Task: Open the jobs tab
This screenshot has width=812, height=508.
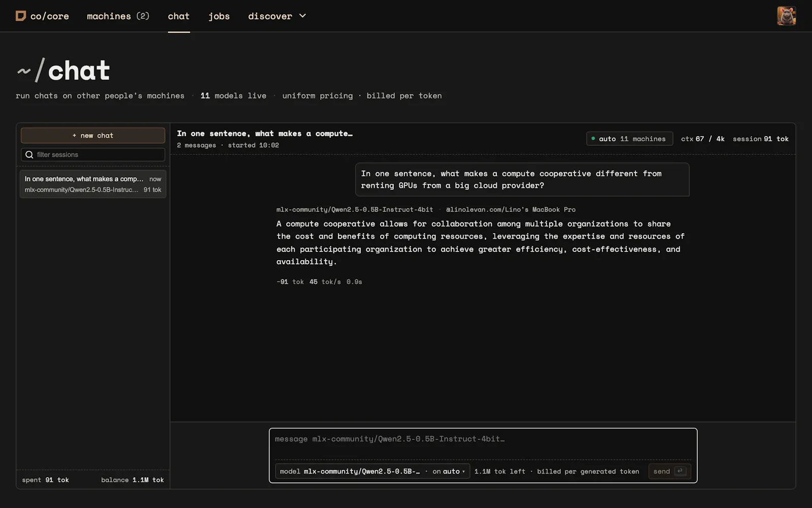Action: coord(219,16)
